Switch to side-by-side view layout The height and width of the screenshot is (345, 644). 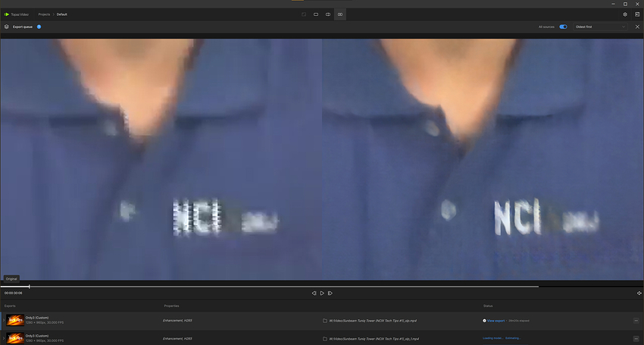[x=340, y=14]
